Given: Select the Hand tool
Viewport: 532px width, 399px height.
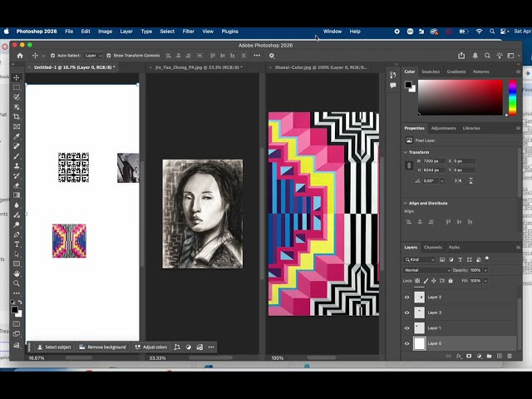Looking at the screenshot, I should tap(17, 273).
